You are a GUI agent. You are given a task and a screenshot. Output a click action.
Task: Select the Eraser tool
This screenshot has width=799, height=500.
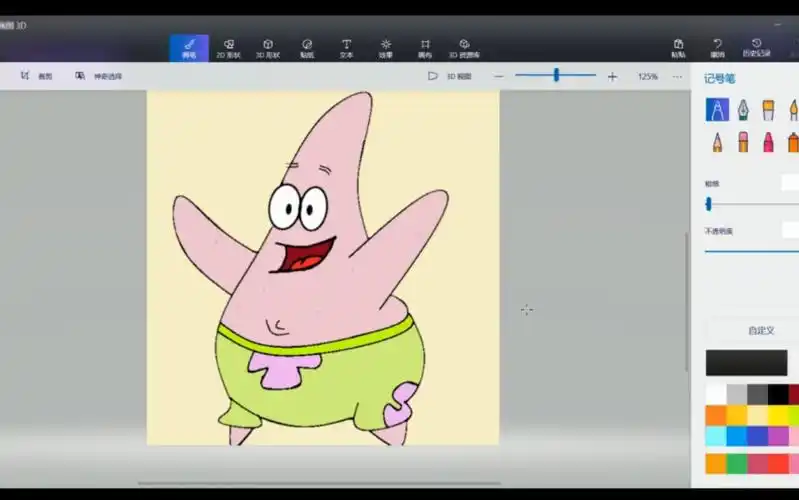743,142
